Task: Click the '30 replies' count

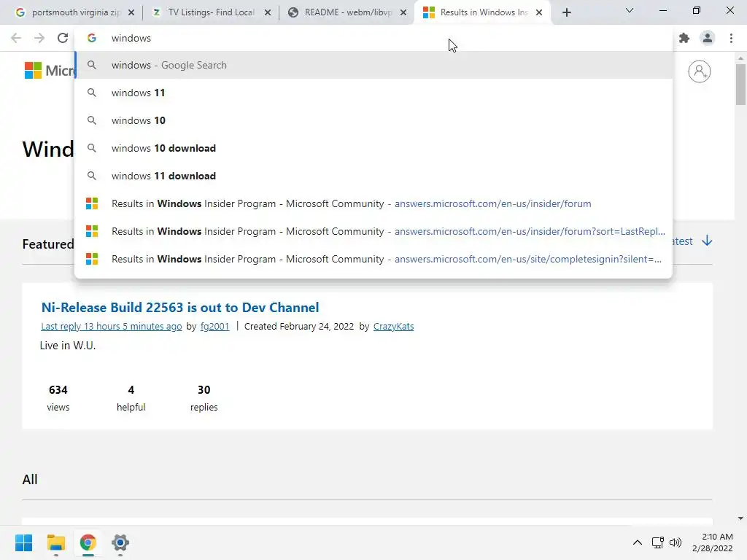Action: [x=204, y=398]
